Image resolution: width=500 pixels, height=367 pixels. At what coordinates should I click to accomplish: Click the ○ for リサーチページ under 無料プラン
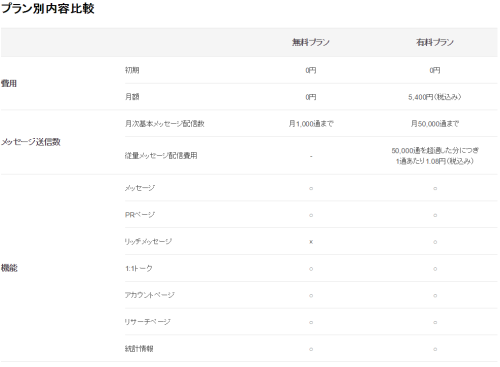311,322
